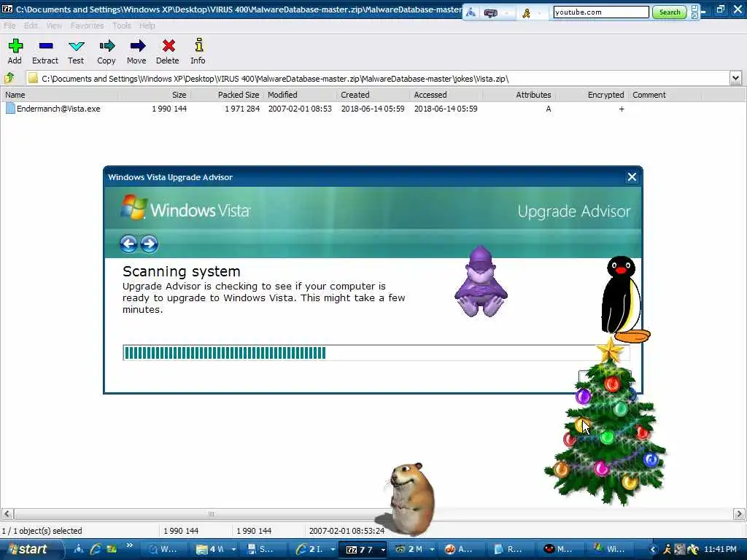The image size is (747, 560).
Task: Expand the quick launch overflow chevron
Action: coord(130,545)
